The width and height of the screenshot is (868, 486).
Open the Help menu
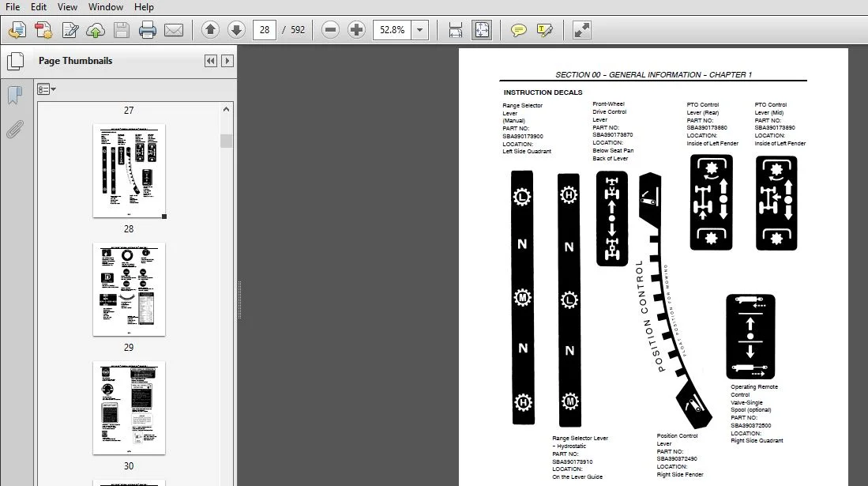click(144, 7)
